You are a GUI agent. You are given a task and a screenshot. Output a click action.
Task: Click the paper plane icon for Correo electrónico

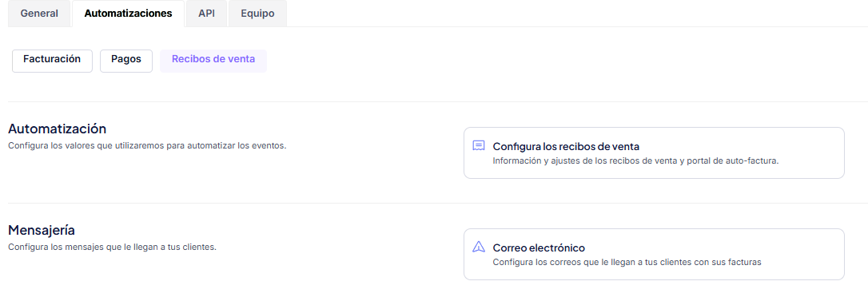click(x=479, y=247)
